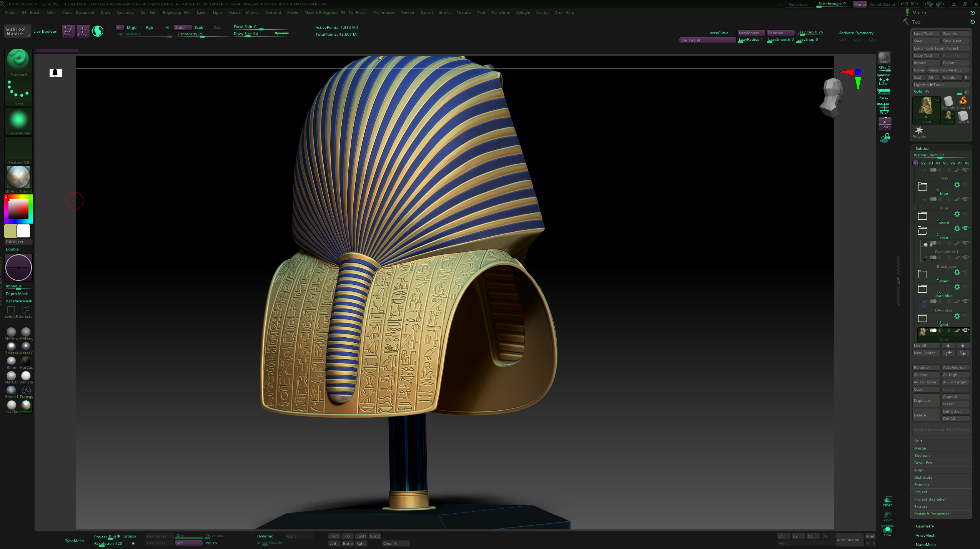980x549 pixels.
Task: Toggle Live Boolean mode
Action: coord(45,32)
